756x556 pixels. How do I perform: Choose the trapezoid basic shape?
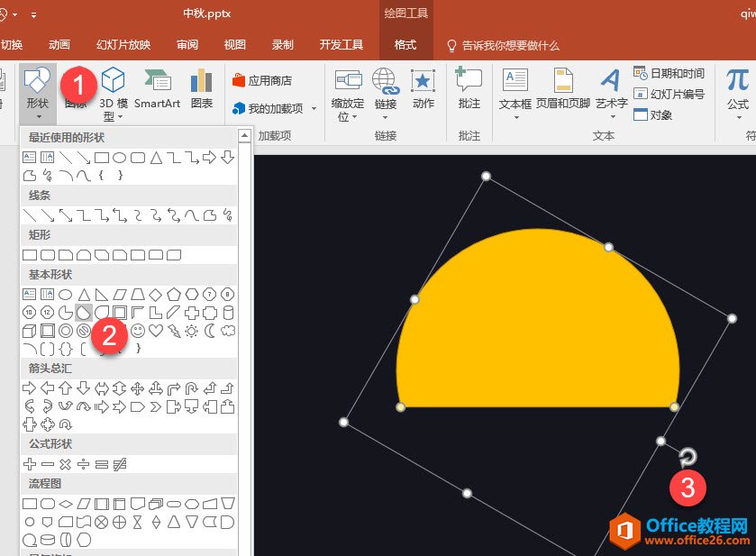point(138,294)
